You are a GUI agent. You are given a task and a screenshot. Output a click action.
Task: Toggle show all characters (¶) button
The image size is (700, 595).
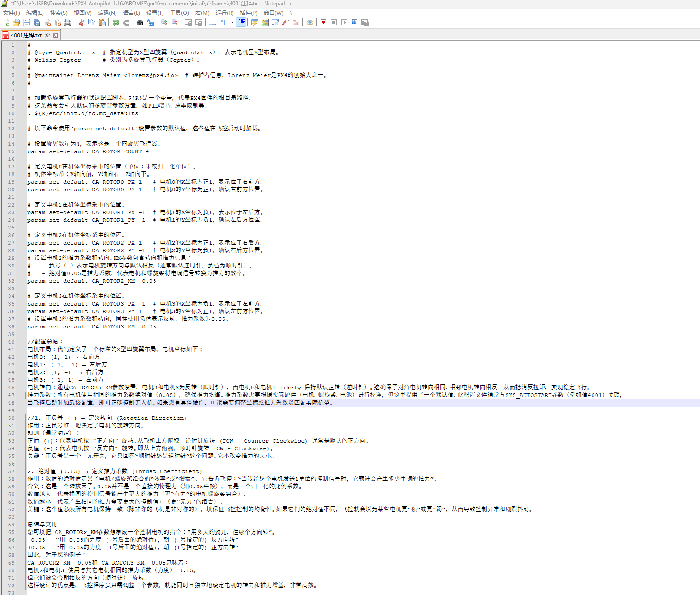(223, 22)
